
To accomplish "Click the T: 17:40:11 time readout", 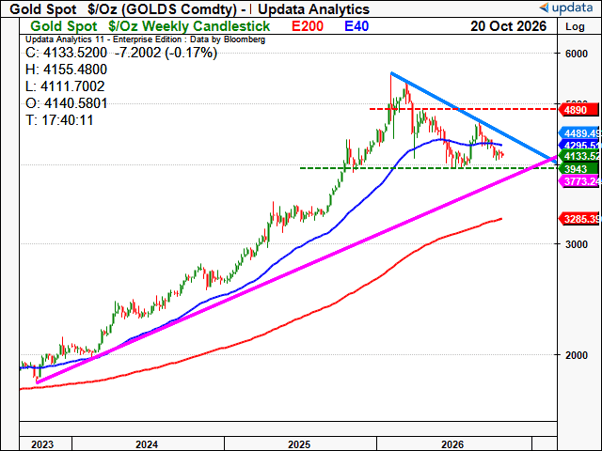I will 60,120.
